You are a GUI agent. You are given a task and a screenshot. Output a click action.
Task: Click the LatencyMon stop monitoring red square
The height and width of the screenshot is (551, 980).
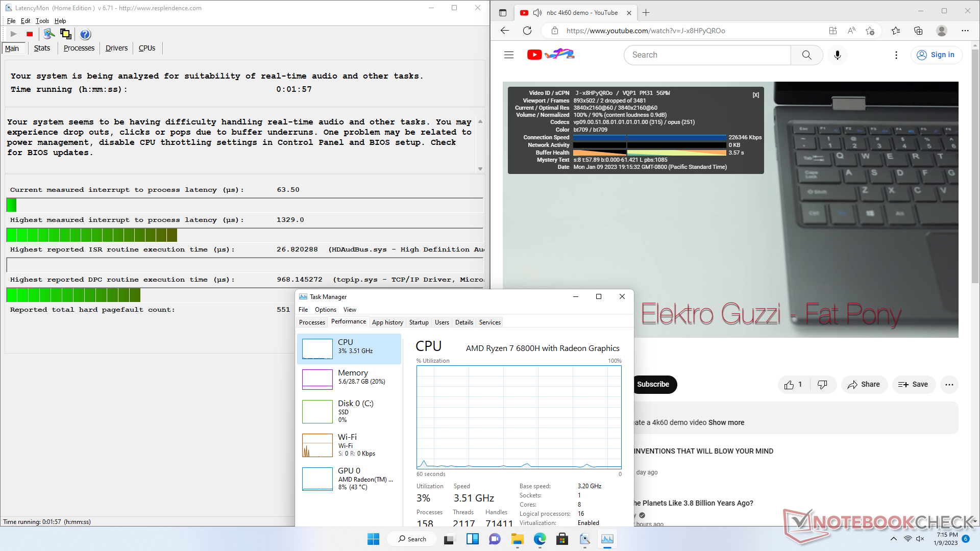pos(30,34)
